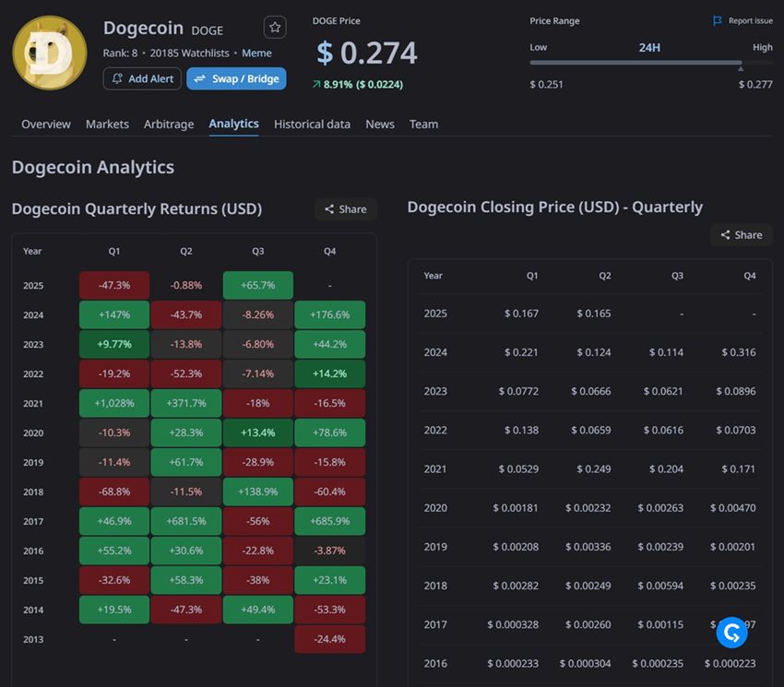Click the Q4 column header in closing price table

pos(750,276)
